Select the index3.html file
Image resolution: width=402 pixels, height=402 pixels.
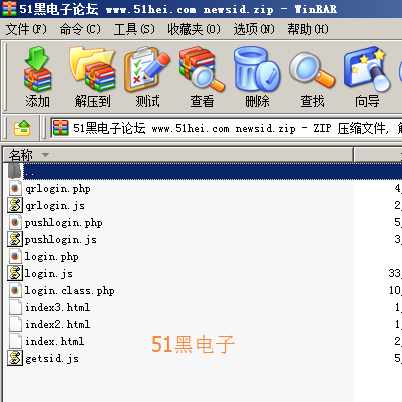(57, 307)
